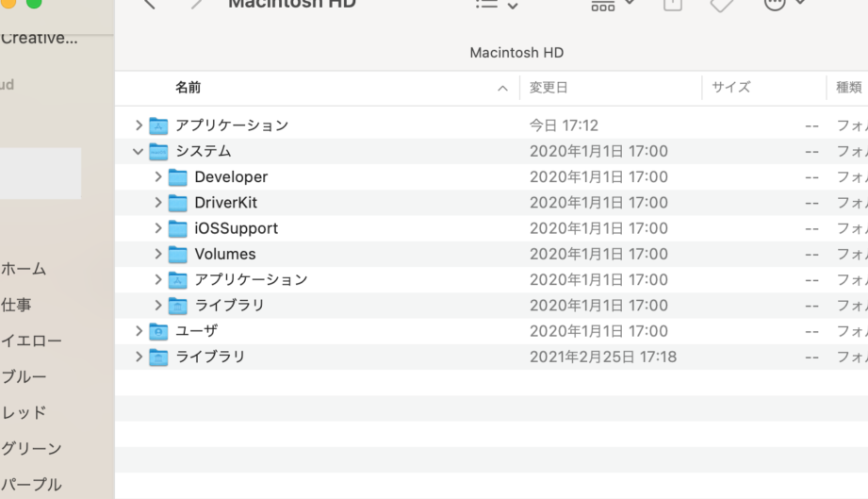Expand the ライブラリ folder modified in 2021
868x499 pixels.
tap(139, 357)
